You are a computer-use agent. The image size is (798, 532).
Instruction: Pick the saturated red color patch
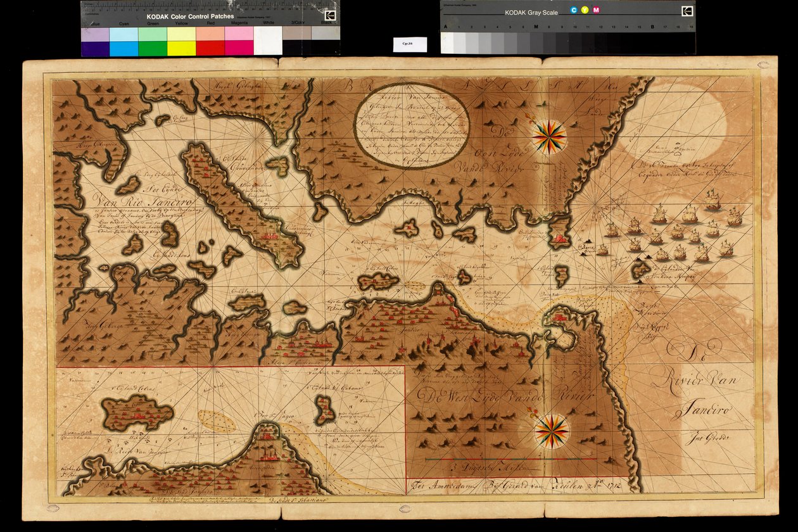point(210,49)
